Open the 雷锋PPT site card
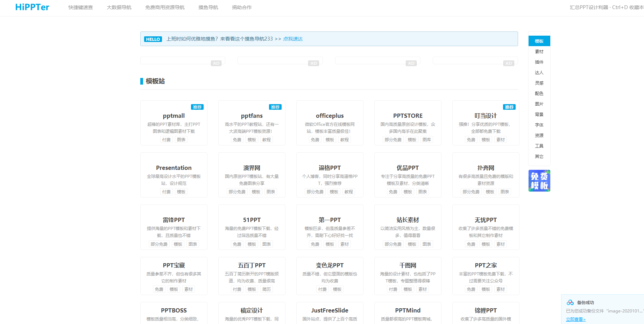Image resolution: width=644 pixels, height=324 pixels. (174, 227)
